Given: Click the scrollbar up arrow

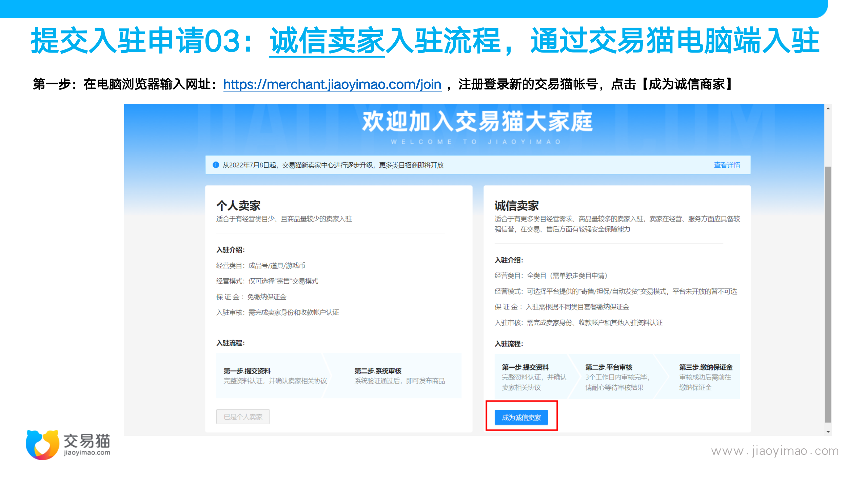Looking at the screenshot, I should click(828, 108).
